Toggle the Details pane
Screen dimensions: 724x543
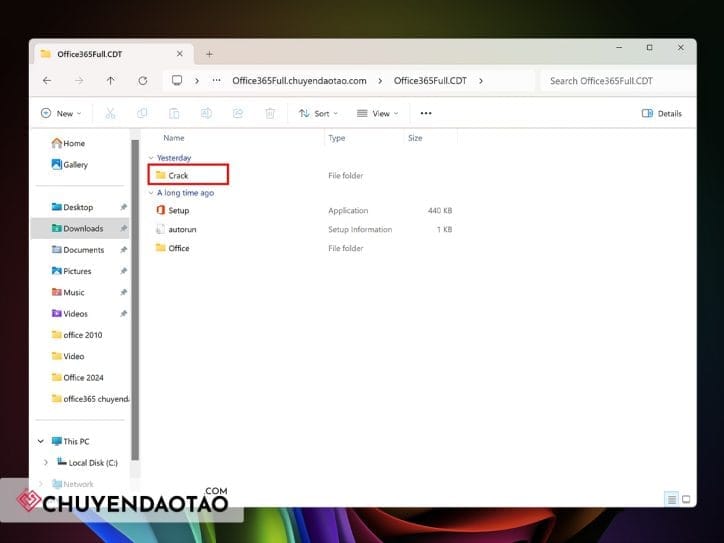tap(662, 114)
